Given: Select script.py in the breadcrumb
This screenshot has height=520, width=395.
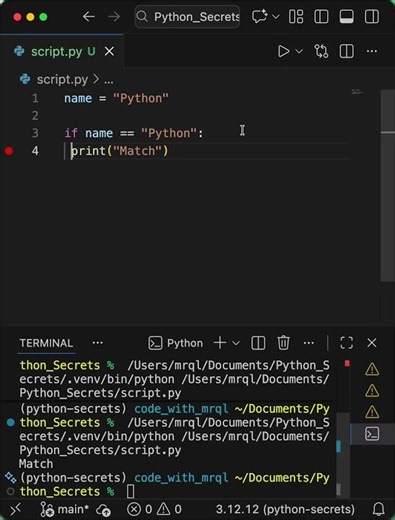Looking at the screenshot, I should click(x=62, y=80).
